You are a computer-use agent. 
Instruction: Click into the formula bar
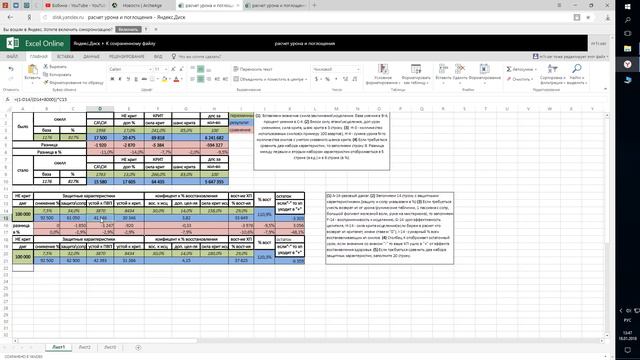click(x=310, y=99)
